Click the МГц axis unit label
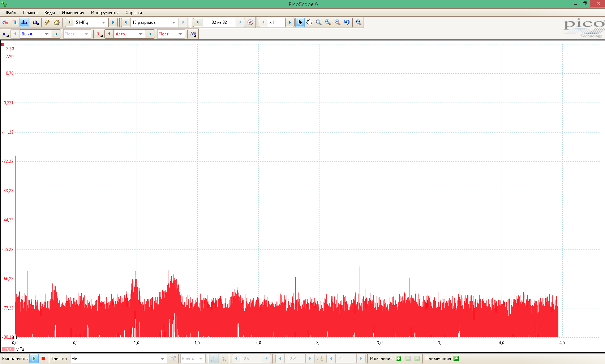This screenshot has height=364, width=605. [x=20, y=349]
